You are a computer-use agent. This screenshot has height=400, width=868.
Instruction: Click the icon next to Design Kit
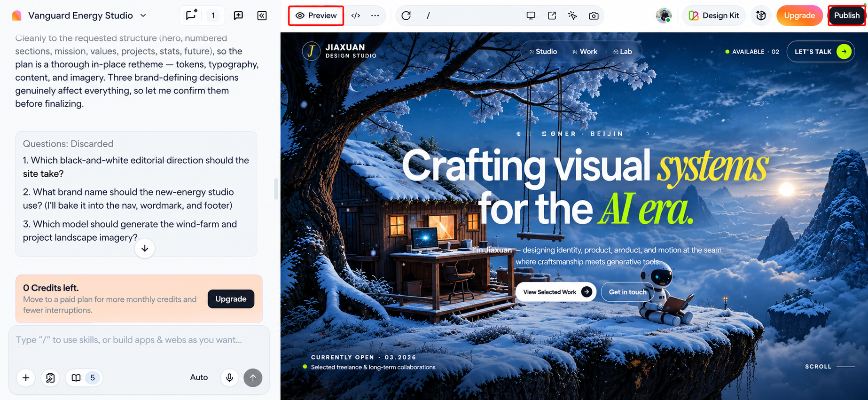pyautogui.click(x=761, y=16)
